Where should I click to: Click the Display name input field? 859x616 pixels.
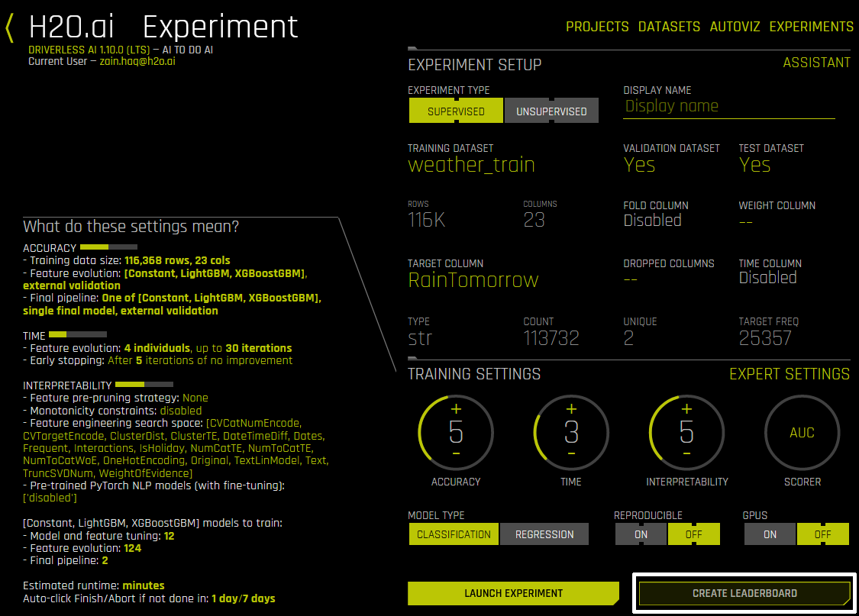[x=729, y=106]
